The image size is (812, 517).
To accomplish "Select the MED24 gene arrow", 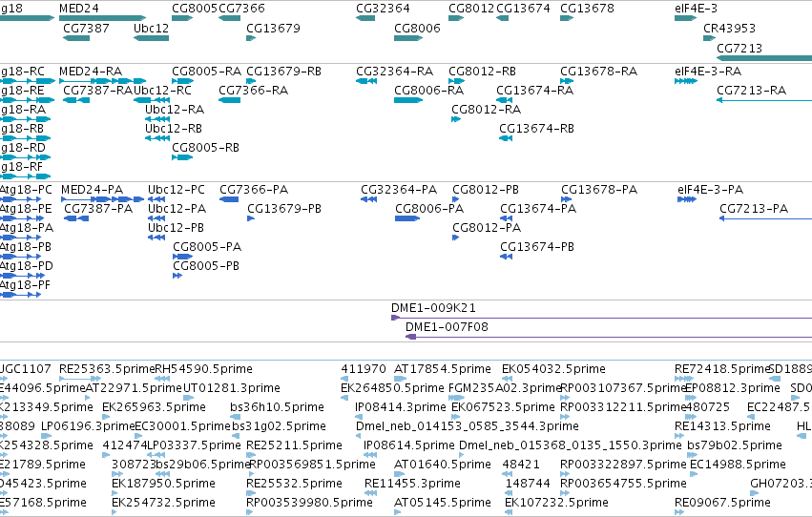I will point(102,18).
